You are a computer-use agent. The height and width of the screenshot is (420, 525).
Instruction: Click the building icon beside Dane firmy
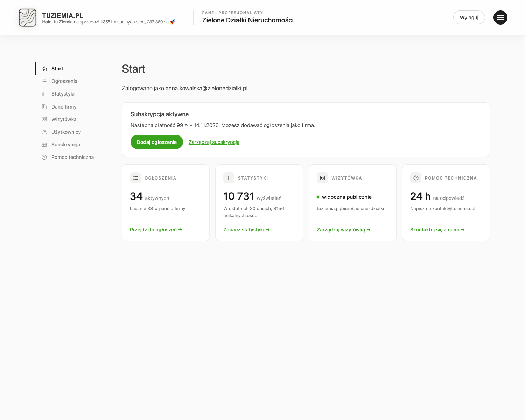(44, 107)
